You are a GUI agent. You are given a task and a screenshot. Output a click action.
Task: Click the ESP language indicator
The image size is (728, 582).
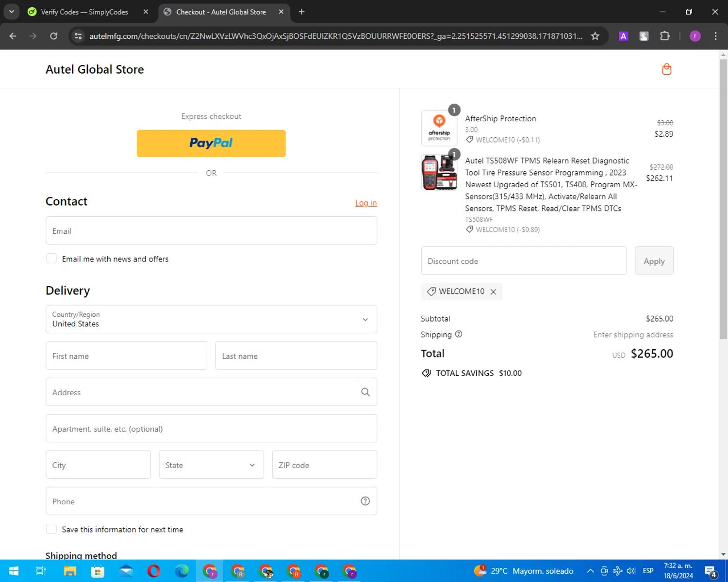(648, 571)
